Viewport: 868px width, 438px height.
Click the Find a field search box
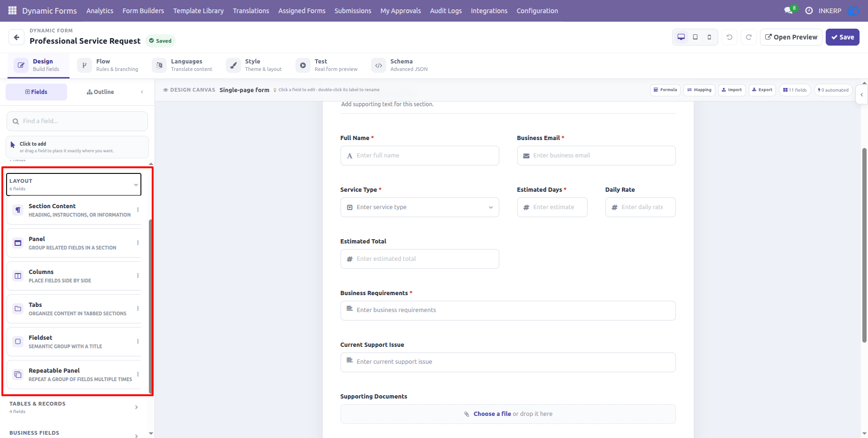(77, 121)
